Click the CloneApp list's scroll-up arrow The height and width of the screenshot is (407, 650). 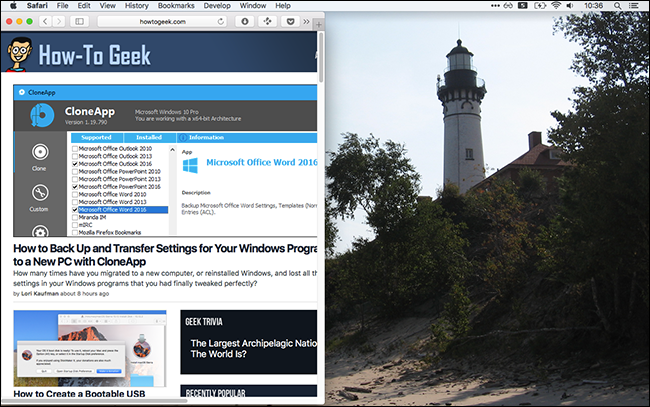coord(172,149)
